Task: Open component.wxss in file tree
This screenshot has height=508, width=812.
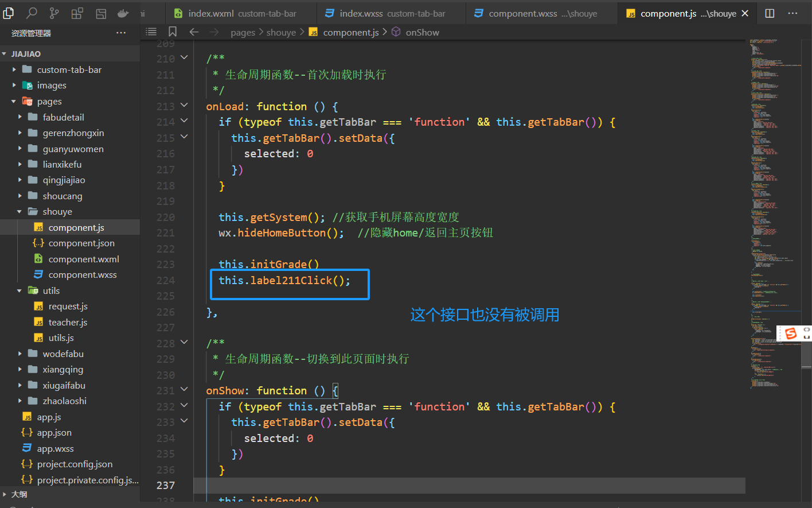Action: click(x=70, y=275)
